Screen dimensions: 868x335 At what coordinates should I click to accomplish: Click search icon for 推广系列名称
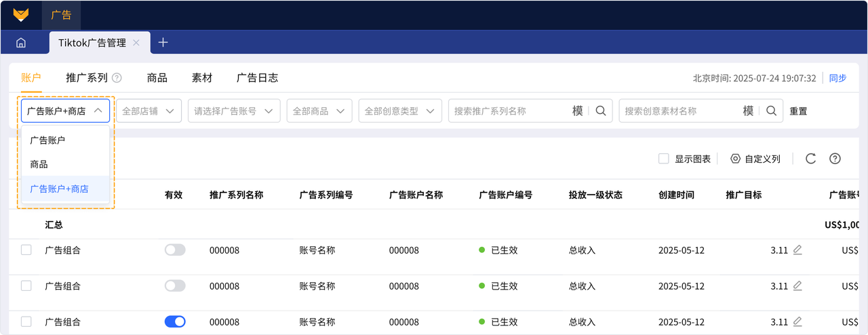(601, 111)
